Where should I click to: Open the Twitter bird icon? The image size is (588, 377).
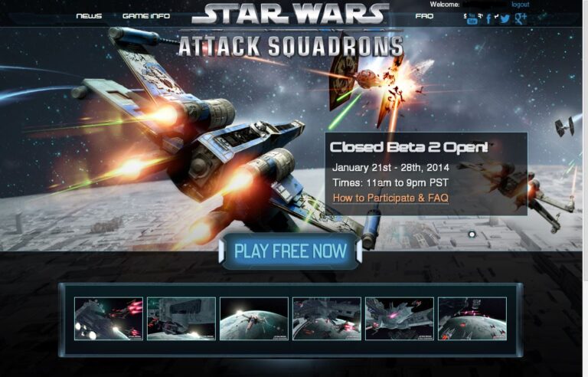tap(505, 19)
